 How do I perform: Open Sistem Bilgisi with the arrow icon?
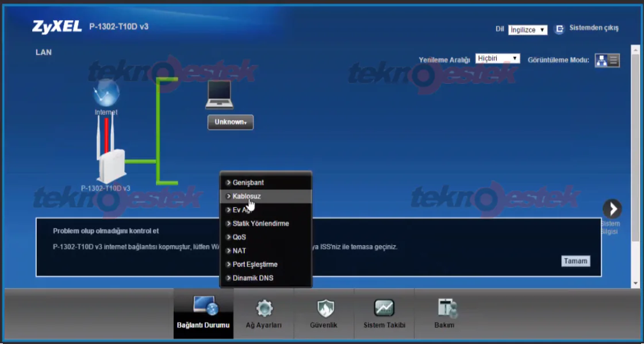(611, 208)
